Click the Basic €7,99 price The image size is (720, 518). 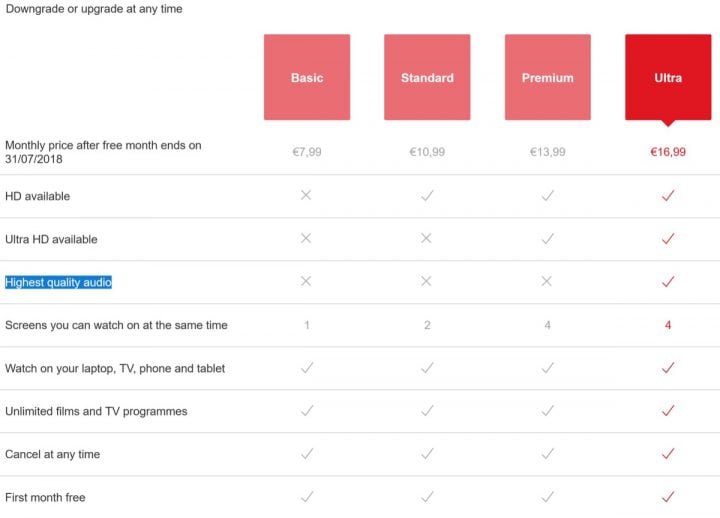(307, 153)
